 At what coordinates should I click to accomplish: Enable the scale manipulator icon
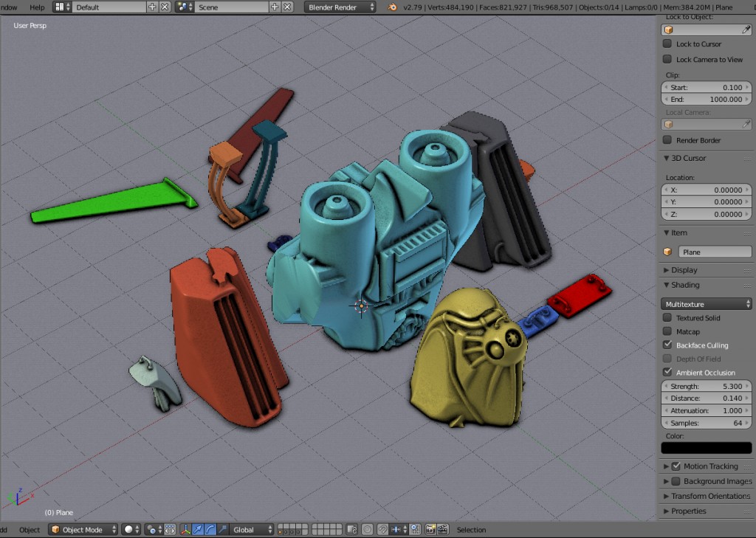point(222,529)
